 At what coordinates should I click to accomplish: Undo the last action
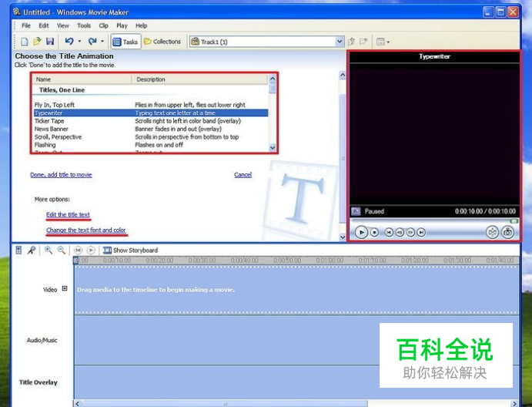pyautogui.click(x=69, y=42)
